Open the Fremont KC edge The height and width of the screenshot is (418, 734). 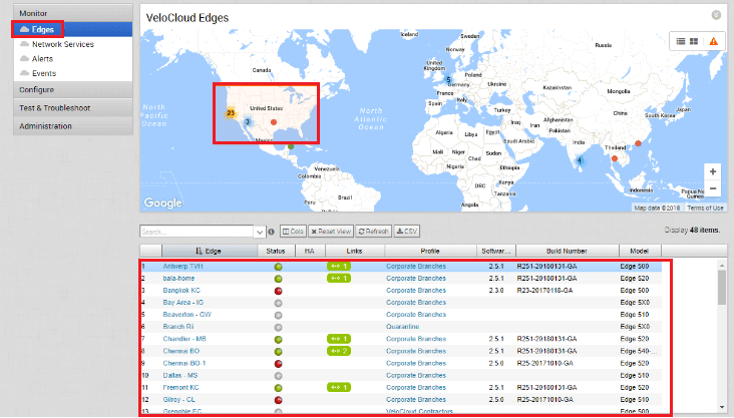(181, 388)
